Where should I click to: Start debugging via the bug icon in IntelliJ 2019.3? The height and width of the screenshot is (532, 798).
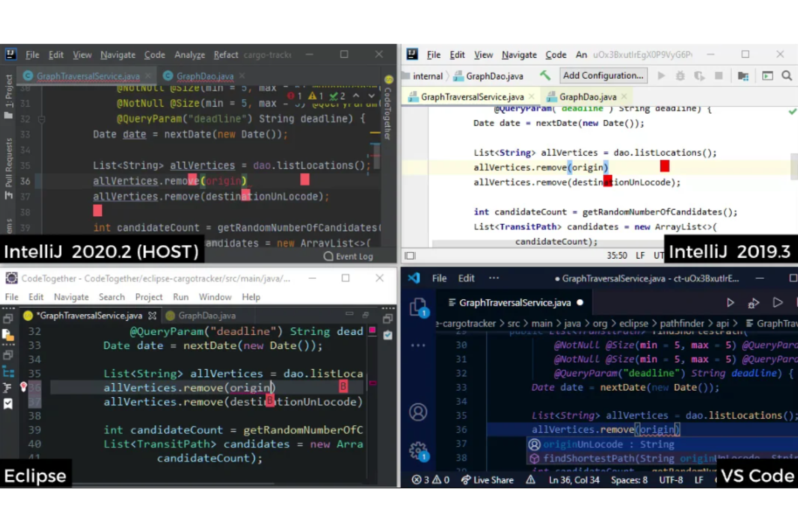(680, 75)
